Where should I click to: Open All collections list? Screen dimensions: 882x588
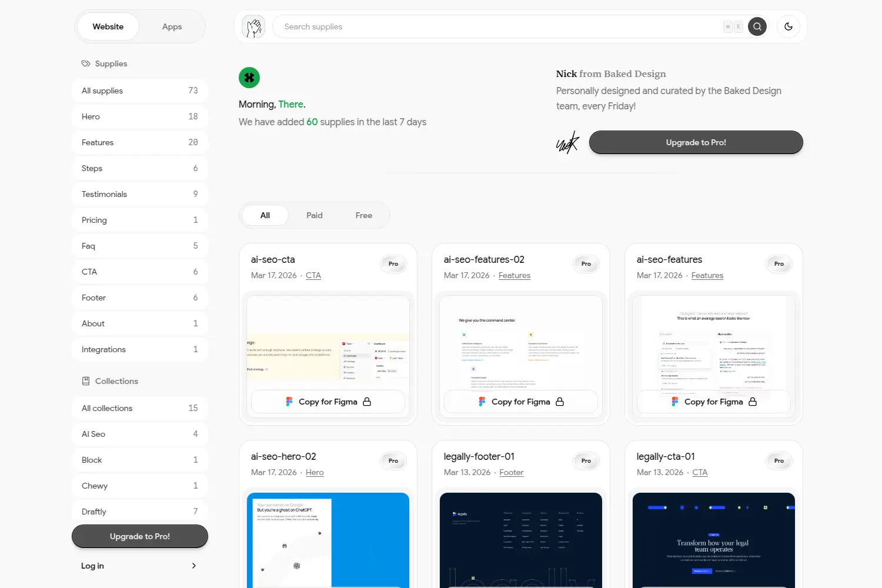[140, 408]
